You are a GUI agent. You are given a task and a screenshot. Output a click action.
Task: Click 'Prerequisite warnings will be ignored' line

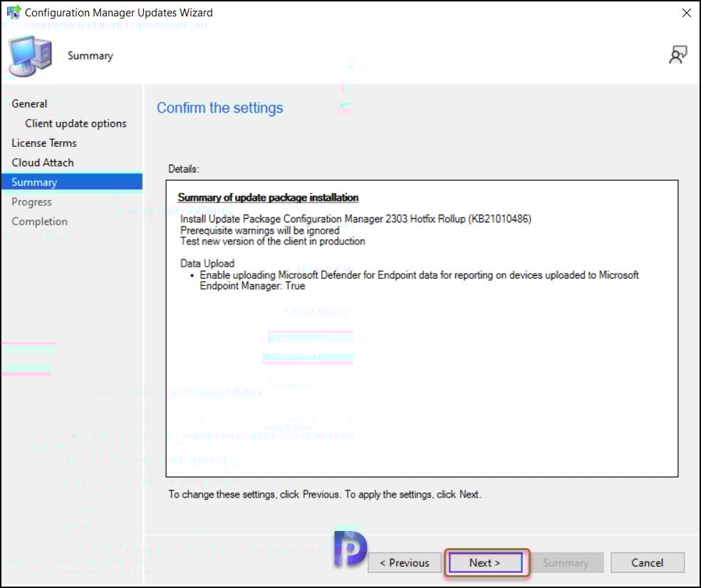click(260, 231)
